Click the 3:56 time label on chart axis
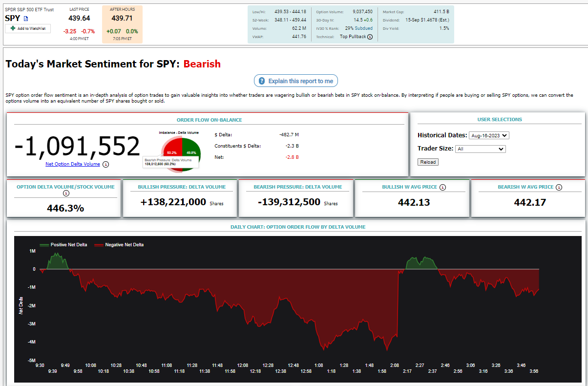 534,371
